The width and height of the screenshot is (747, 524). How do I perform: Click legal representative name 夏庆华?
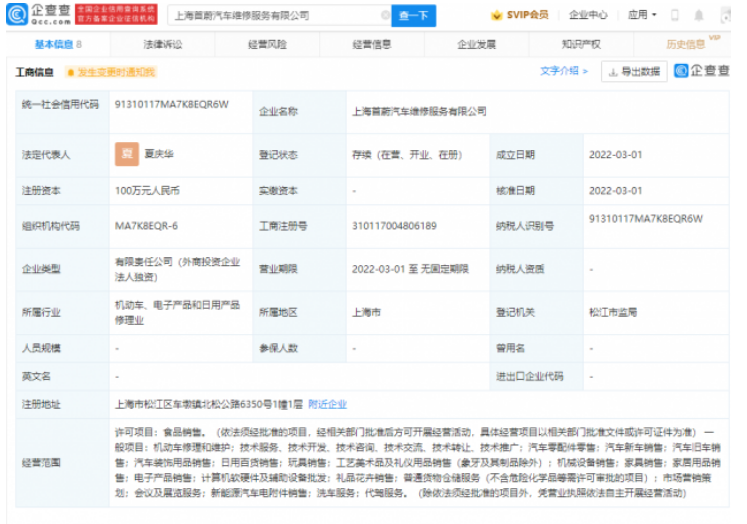coord(159,154)
